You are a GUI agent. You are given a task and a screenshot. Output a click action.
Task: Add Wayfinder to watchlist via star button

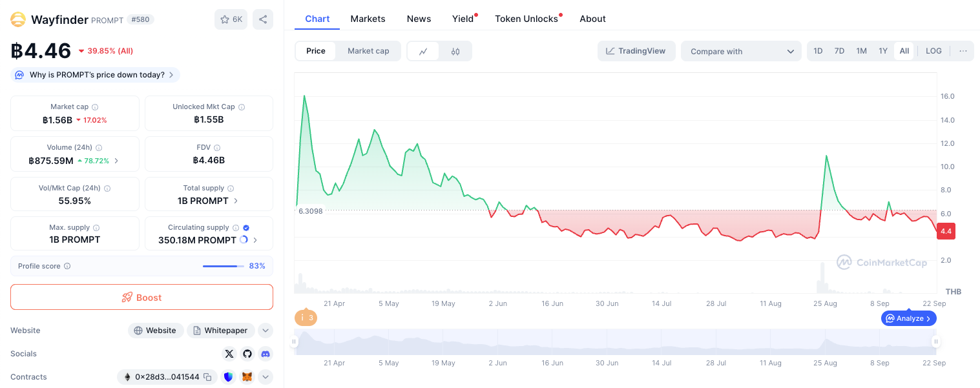click(231, 19)
